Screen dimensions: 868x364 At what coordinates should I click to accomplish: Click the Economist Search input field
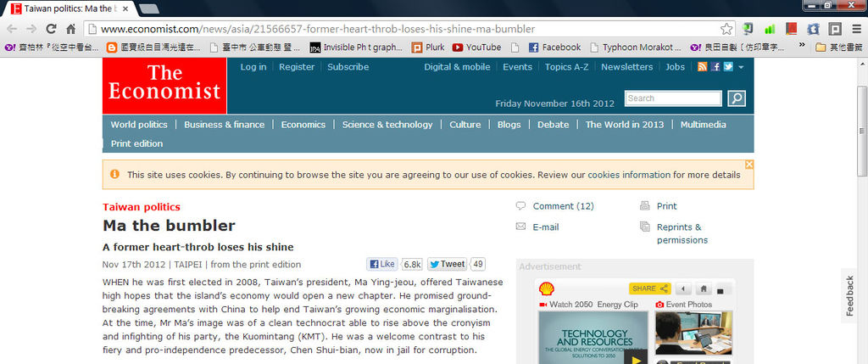pyautogui.click(x=673, y=98)
